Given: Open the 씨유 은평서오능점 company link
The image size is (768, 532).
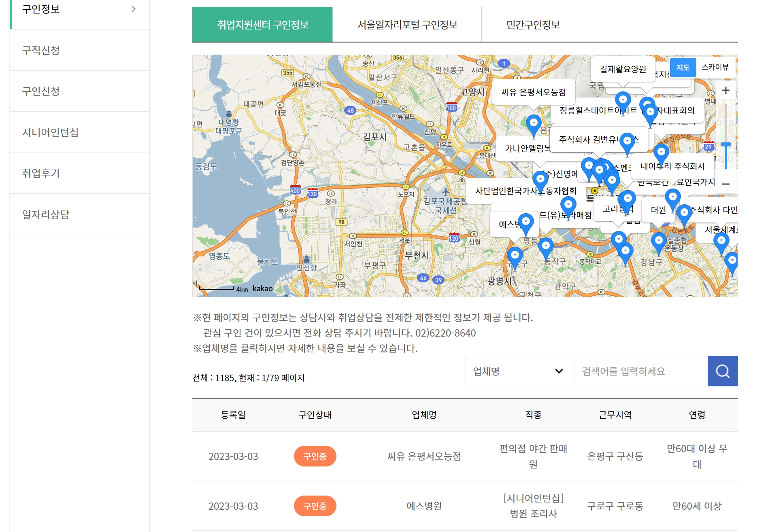Looking at the screenshot, I should click(x=424, y=456).
